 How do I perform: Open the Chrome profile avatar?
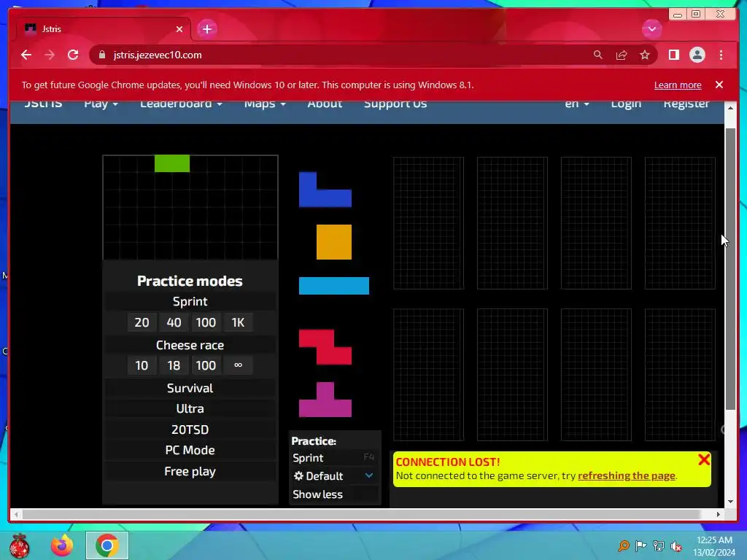[x=697, y=55]
